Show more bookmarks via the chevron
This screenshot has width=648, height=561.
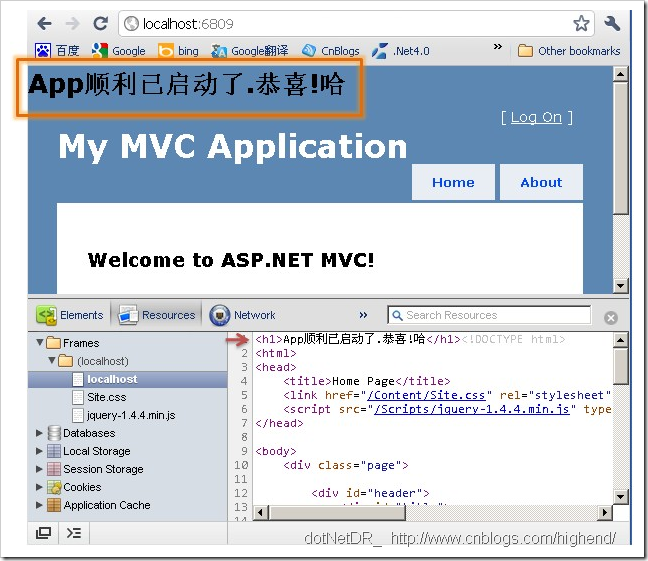point(498,47)
